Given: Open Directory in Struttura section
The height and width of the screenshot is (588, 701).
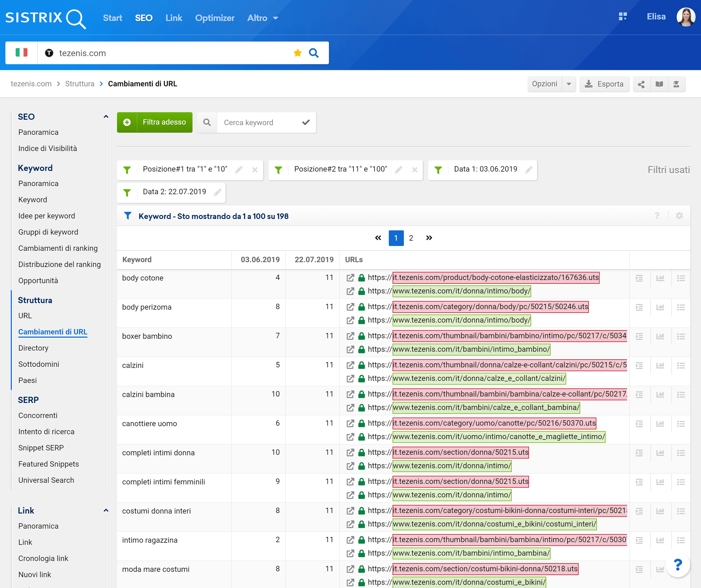Looking at the screenshot, I should point(33,348).
